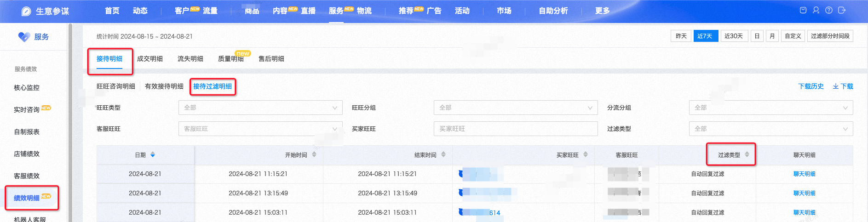Switch to 成交明细 tab
868x222 pixels.
click(150, 59)
